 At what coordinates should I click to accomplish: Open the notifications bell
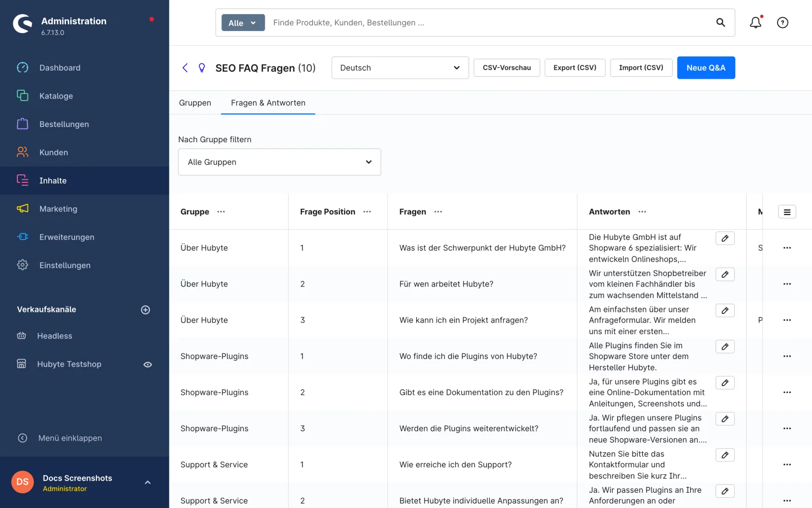[756, 22]
